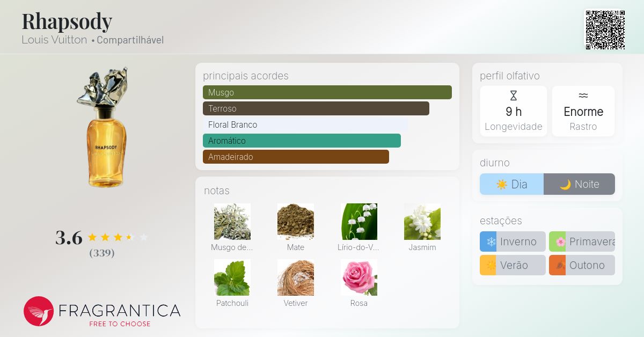Click the sun icon for Verão
This screenshot has height=337, width=644.
click(491, 265)
